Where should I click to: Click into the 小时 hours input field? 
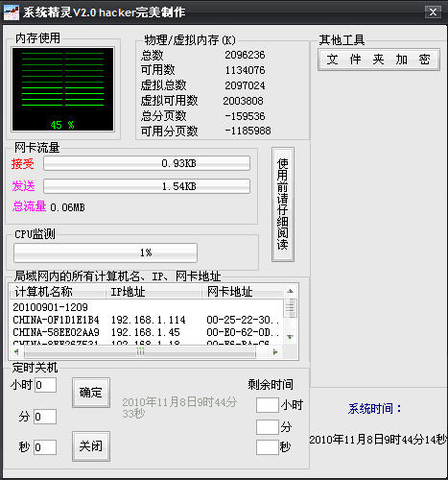pyautogui.click(x=45, y=385)
